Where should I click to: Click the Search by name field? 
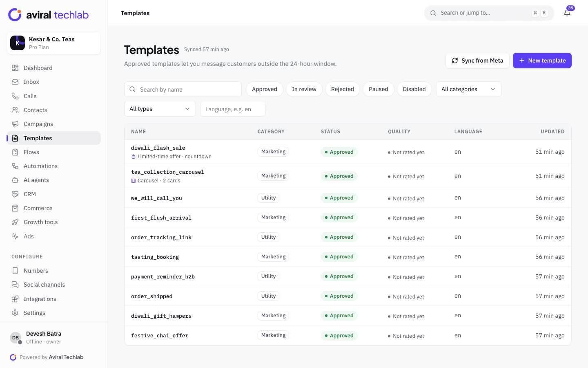click(183, 89)
